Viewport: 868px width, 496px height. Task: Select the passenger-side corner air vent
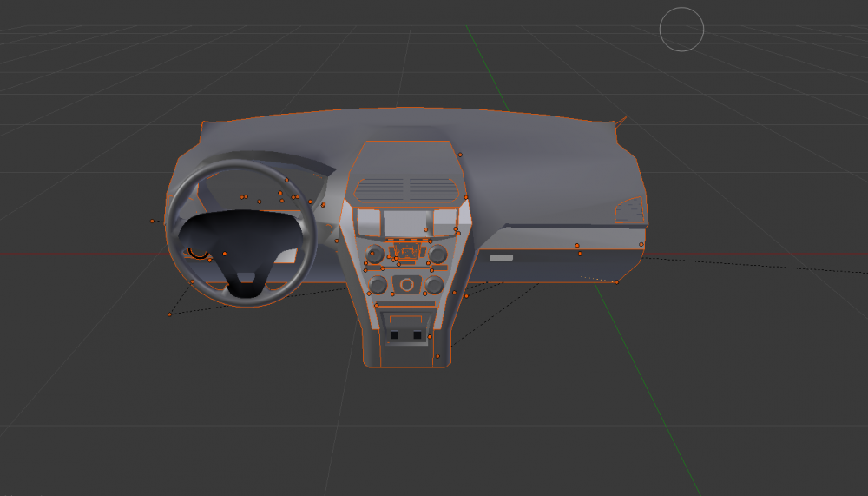(630, 211)
